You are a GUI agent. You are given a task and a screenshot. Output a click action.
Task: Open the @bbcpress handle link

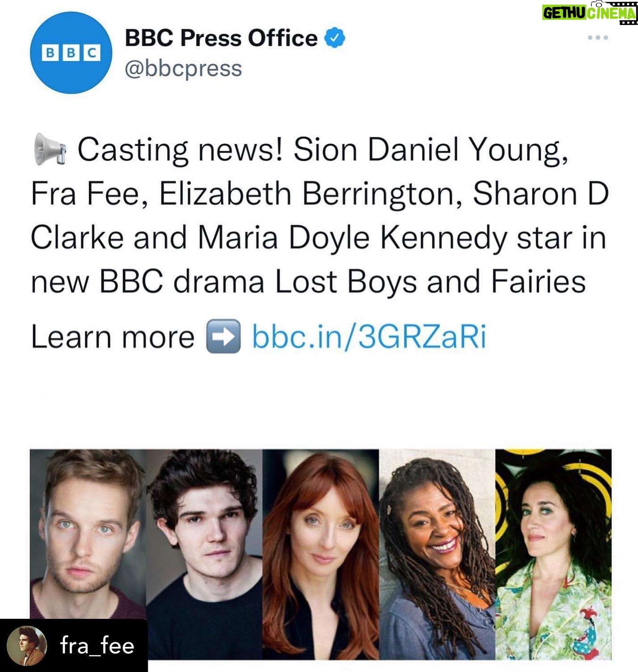pos(183,68)
